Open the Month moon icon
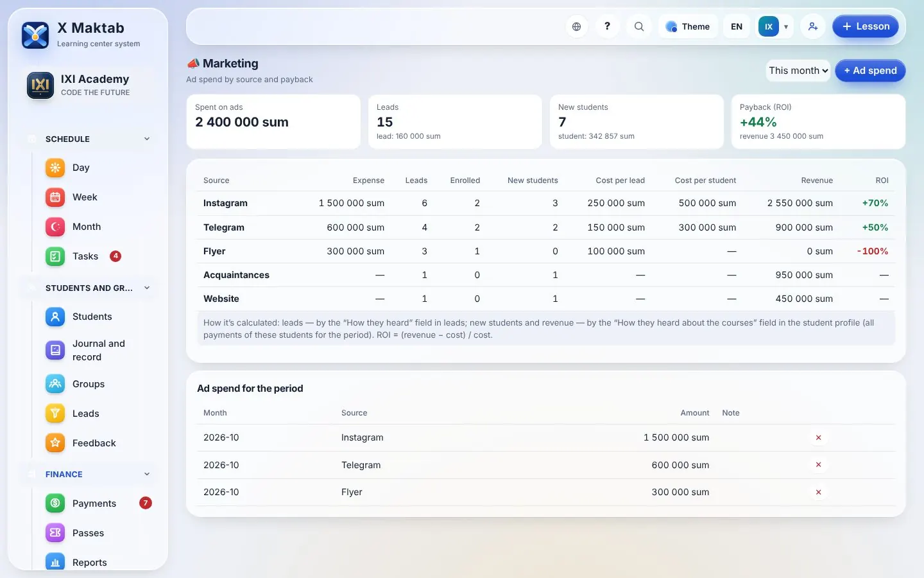 pos(55,227)
